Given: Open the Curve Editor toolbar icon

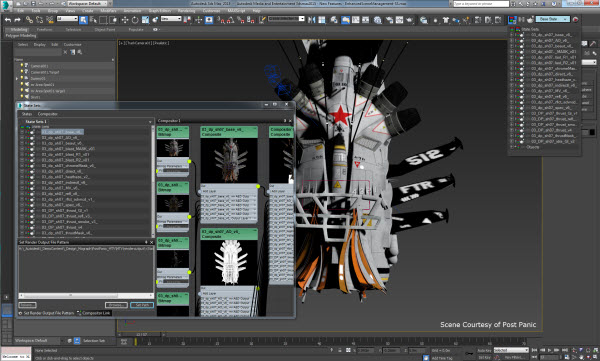Looking at the screenshot, I should (x=355, y=20).
